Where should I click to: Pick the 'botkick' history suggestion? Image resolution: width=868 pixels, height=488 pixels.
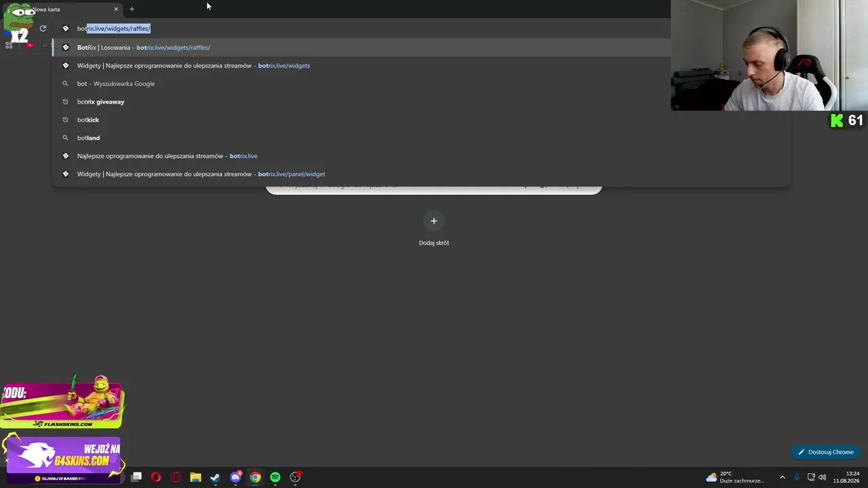[422, 120]
